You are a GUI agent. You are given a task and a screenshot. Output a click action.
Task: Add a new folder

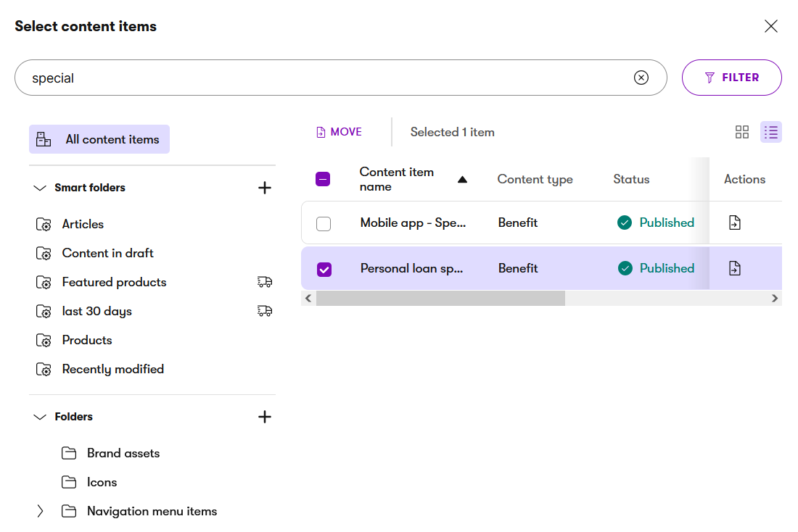(x=265, y=417)
